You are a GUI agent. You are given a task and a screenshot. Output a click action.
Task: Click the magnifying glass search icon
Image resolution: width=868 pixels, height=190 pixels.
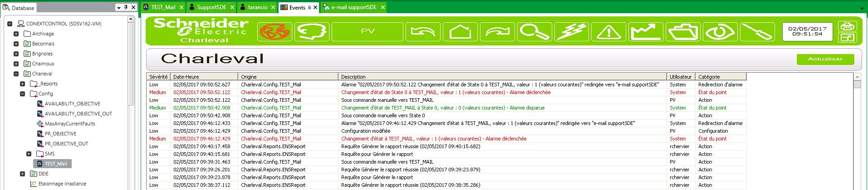click(535, 32)
